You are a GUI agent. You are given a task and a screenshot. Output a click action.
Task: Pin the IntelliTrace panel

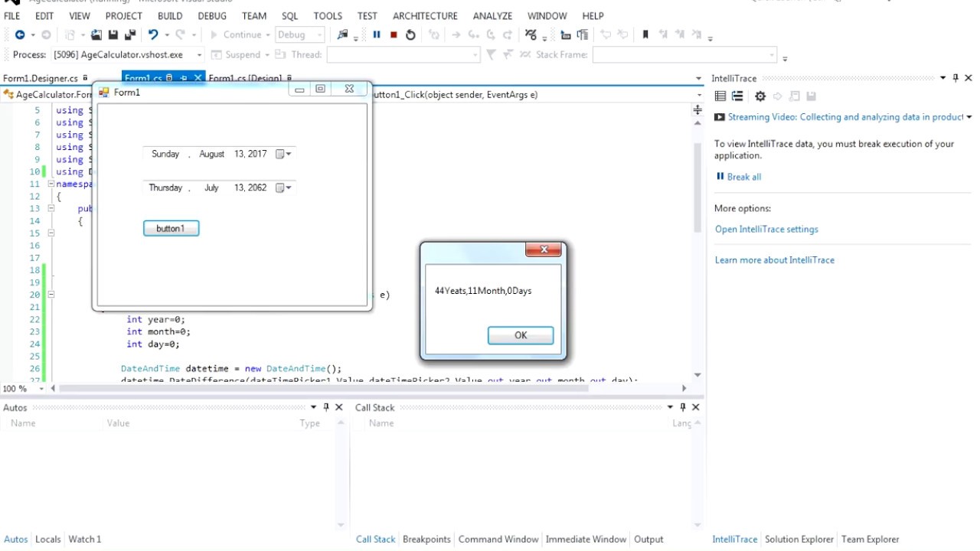point(955,78)
